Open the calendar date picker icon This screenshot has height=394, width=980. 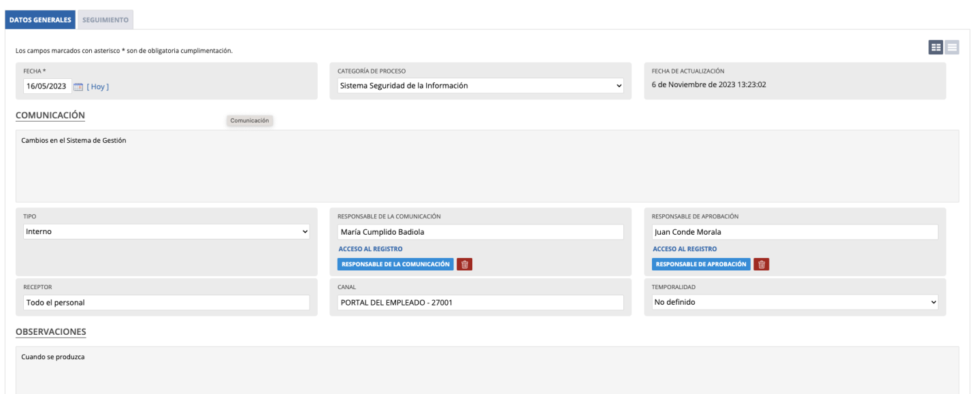(78, 86)
